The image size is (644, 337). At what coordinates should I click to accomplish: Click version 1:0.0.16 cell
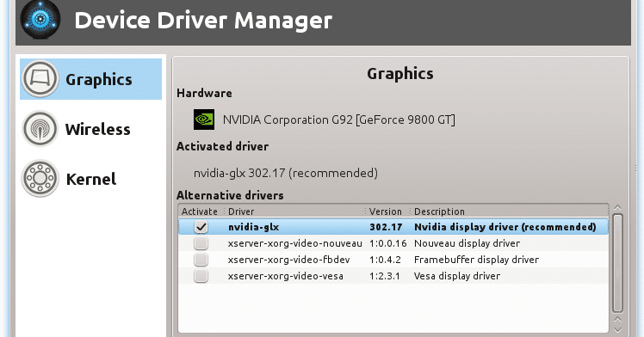pos(387,243)
